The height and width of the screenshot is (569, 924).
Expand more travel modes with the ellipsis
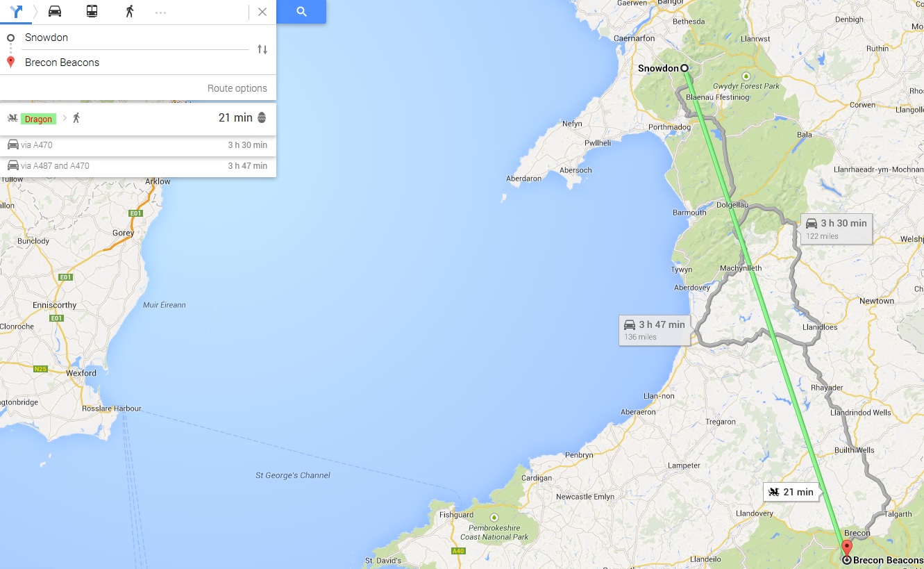coord(160,12)
